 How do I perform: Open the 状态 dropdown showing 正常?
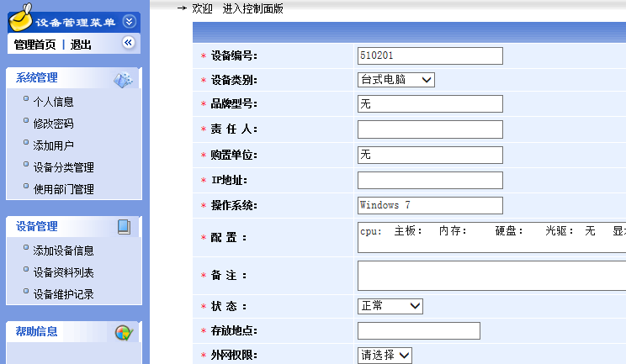(x=390, y=306)
